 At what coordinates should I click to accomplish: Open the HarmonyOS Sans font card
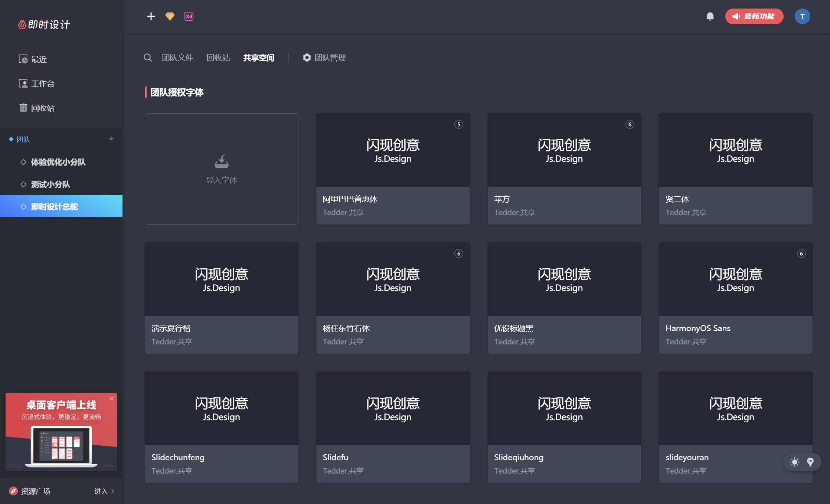[x=735, y=298]
